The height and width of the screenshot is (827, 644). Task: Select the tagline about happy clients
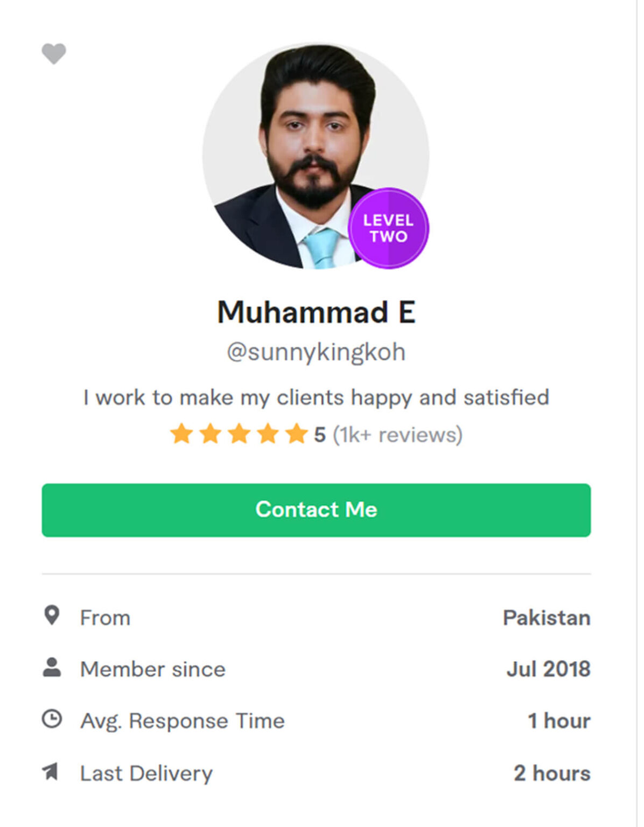316,397
